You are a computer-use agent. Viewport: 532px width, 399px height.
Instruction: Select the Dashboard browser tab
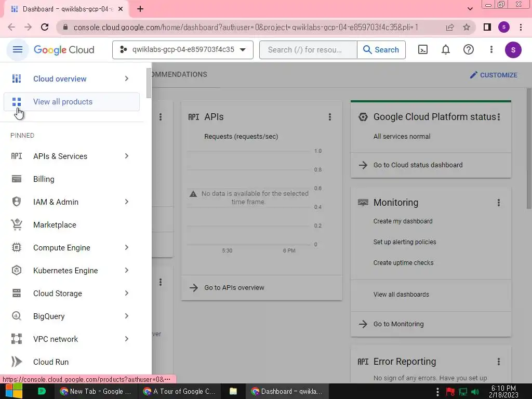(x=66, y=9)
